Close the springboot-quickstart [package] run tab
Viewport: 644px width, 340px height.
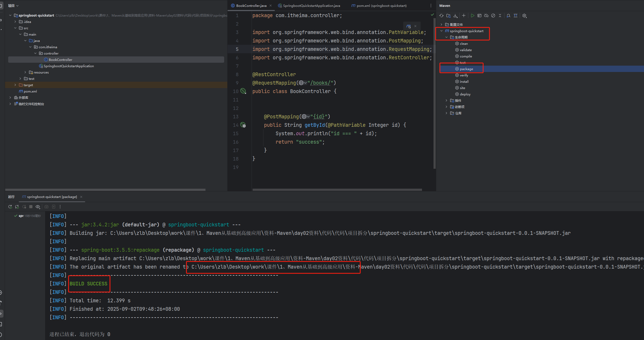coord(81,197)
